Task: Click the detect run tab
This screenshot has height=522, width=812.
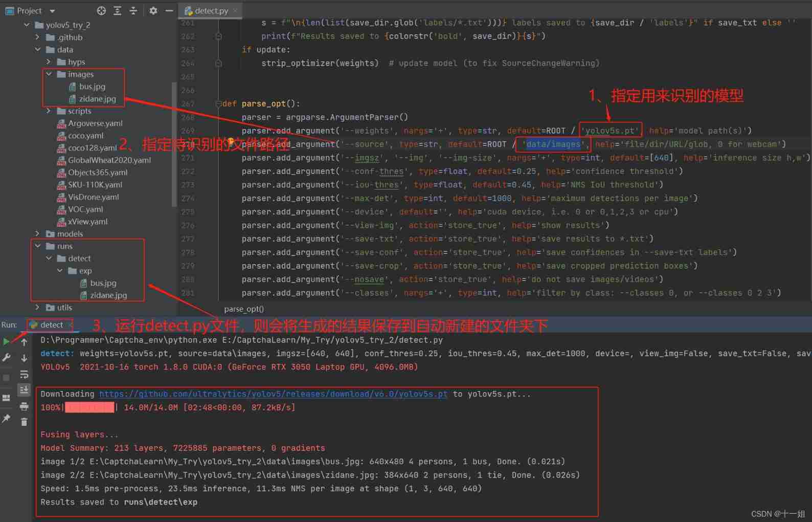Action: click(51, 324)
